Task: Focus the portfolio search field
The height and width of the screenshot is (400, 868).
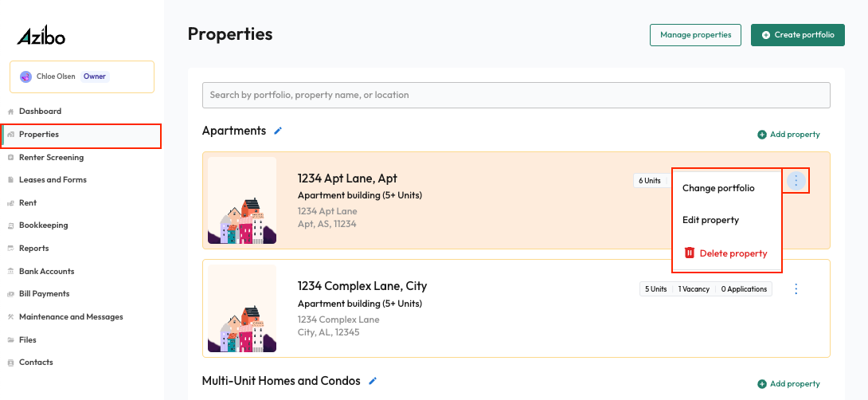Action: (x=516, y=96)
